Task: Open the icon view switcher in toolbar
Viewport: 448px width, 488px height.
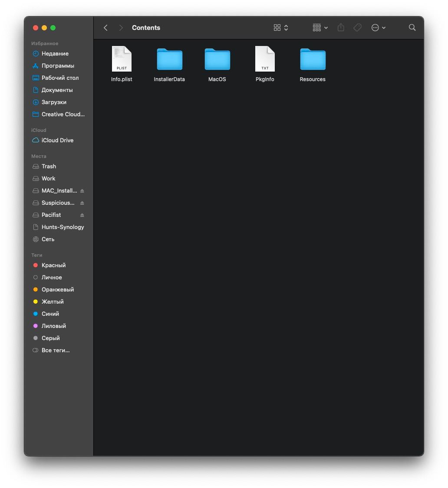Action: click(281, 28)
